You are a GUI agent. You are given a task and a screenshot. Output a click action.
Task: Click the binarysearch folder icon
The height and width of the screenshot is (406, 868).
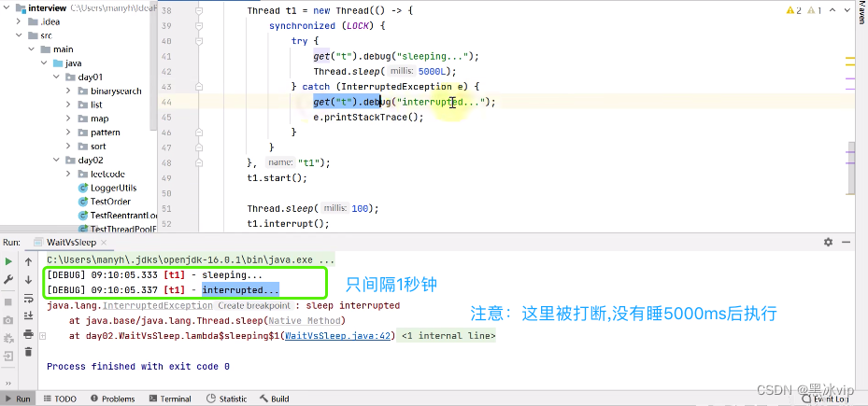83,91
